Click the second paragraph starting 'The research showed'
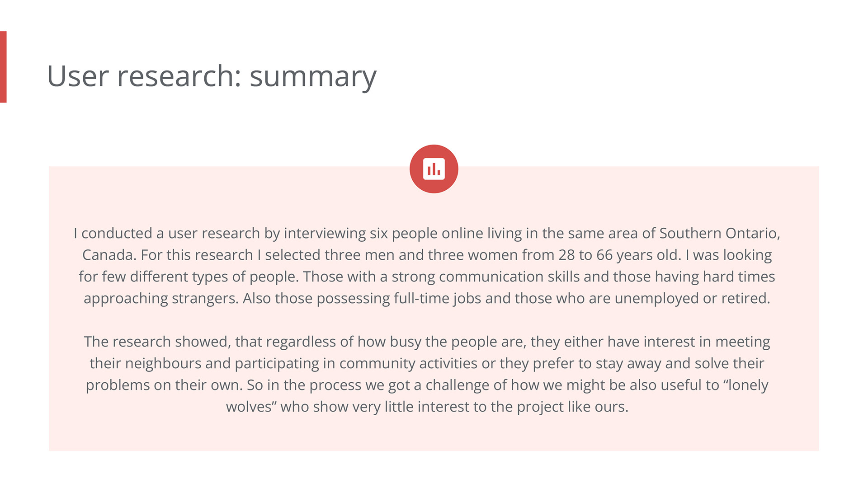 point(427,374)
